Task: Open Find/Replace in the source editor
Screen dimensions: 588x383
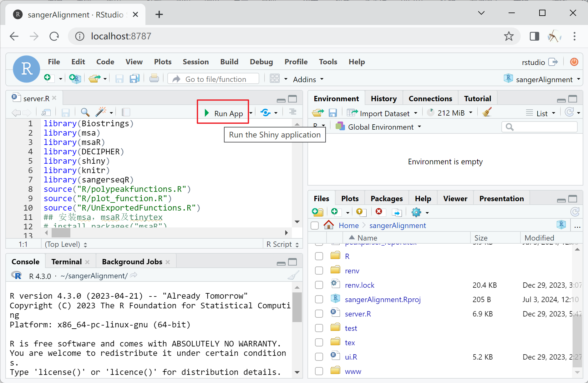Action: click(84, 112)
